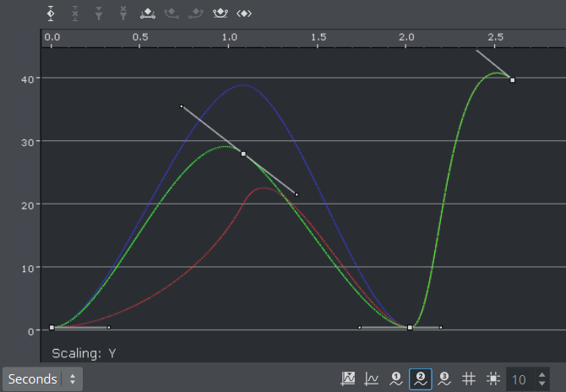Screen dimensions: 566x392
Task: Click the diamond between angle brackets icon
Action: click(x=244, y=14)
